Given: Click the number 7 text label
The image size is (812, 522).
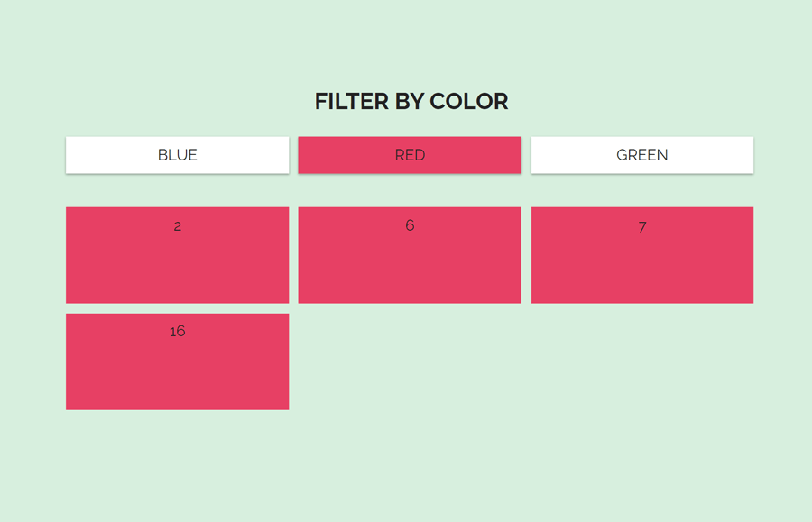Looking at the screenshot, I should [641, 226].
